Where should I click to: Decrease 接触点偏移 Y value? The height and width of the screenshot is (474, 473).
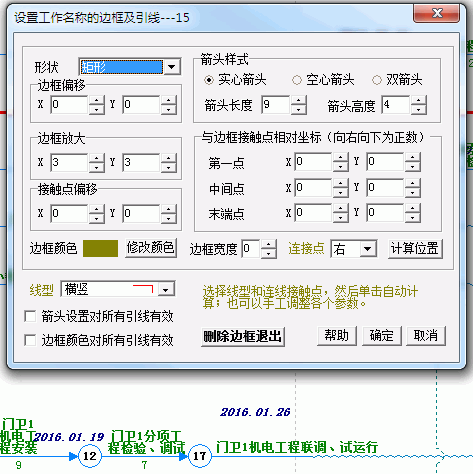[169, 218]
